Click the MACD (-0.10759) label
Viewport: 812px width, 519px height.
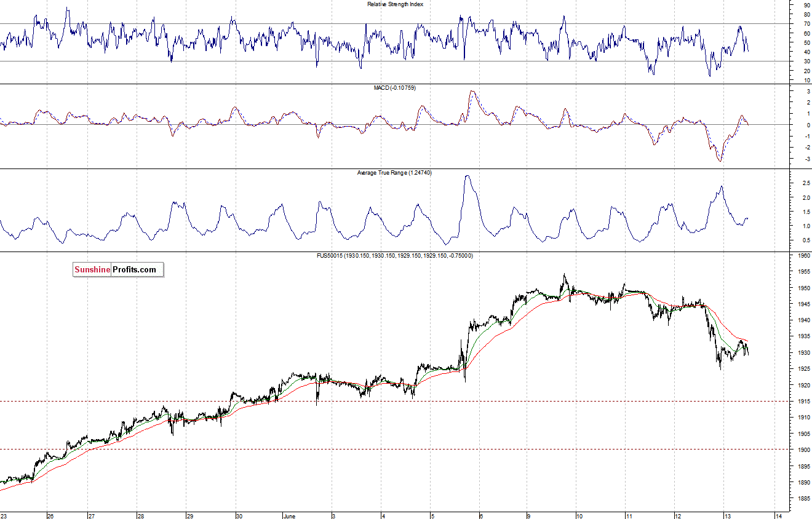click(395, 89)
